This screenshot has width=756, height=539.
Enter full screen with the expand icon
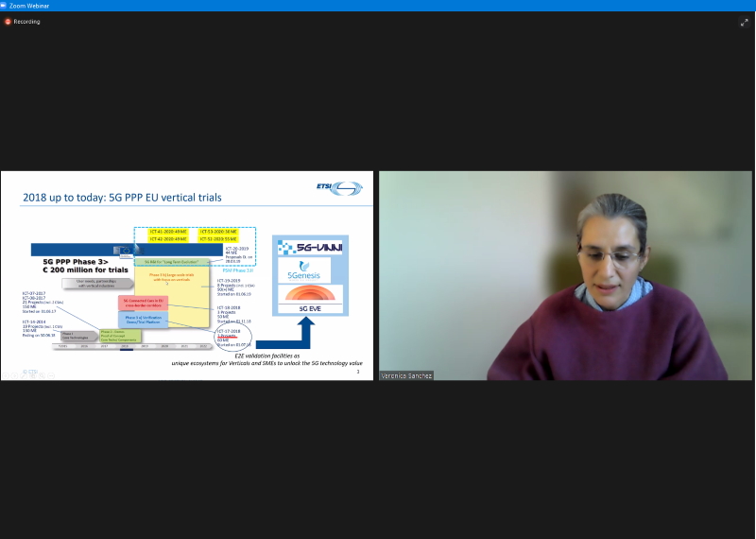click(744, 22)
